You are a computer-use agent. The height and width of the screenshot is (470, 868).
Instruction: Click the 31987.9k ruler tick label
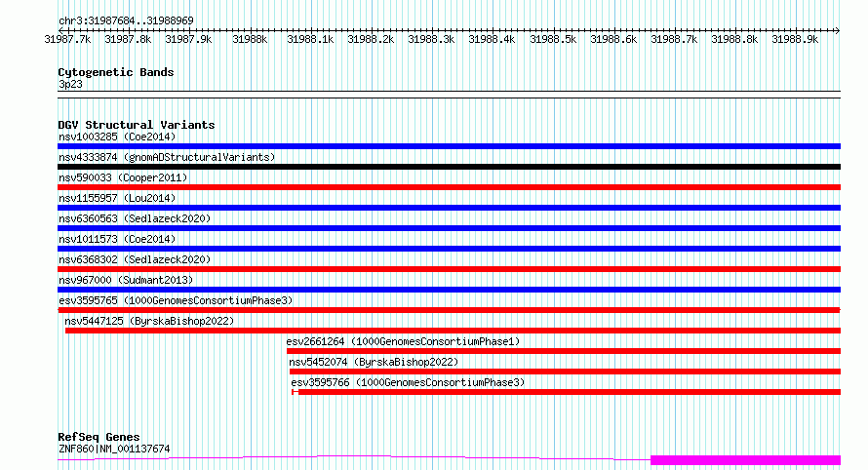(189, 40)
